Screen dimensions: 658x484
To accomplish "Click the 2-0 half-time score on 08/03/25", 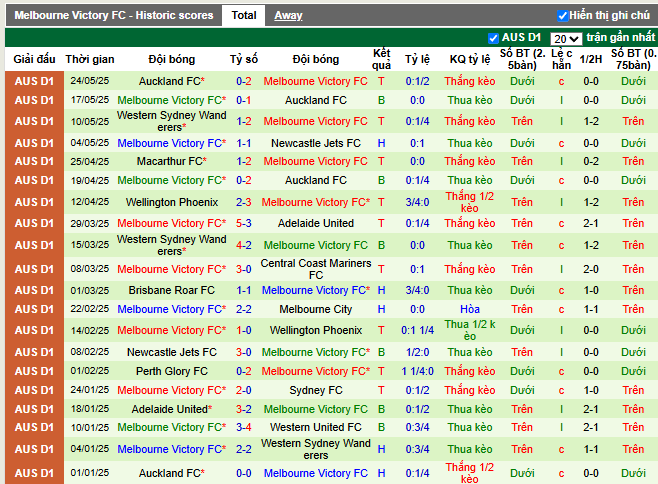I will [x=590, y=269].
